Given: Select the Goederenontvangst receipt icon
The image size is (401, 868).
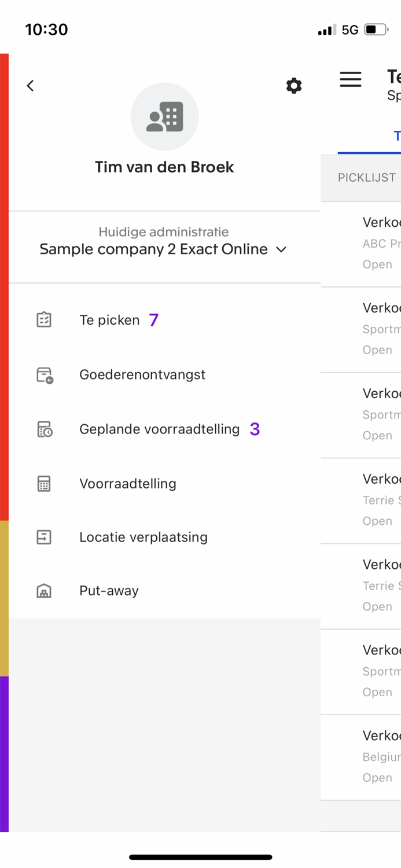Looking at the screenshot, I should pyautogui.click(x=44, y=374).
